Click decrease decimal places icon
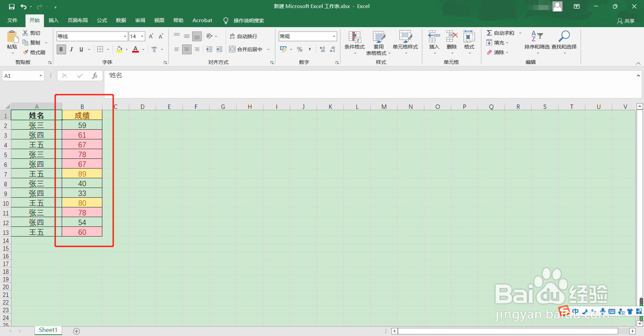Screen dimensions: 644x336 [332, 49]
